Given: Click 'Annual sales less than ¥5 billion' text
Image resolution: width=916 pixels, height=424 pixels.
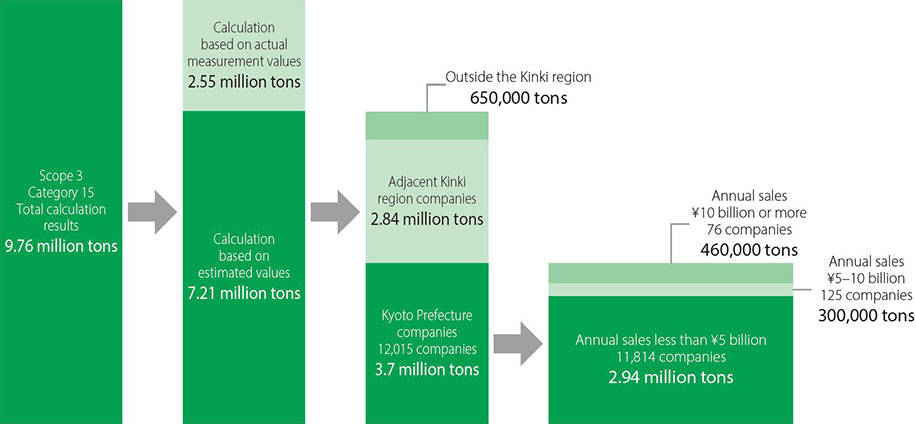Looking at the screenshot, I should (x=671, y=340).
